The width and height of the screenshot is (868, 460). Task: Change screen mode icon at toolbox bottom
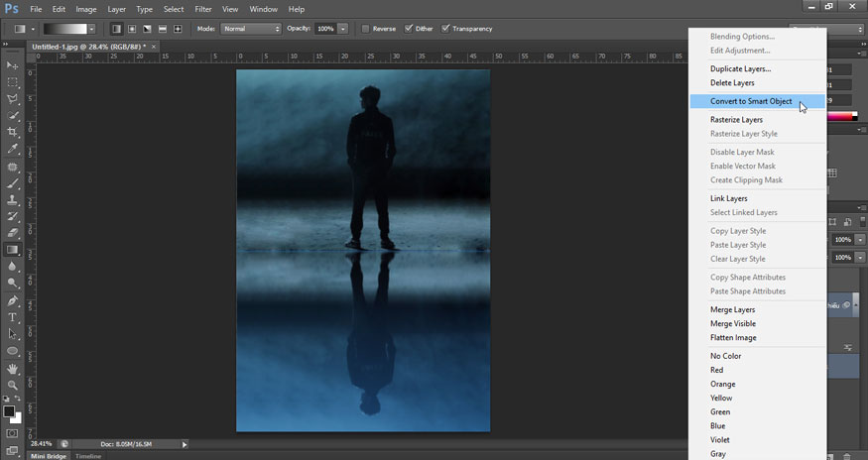pos(12,450)
